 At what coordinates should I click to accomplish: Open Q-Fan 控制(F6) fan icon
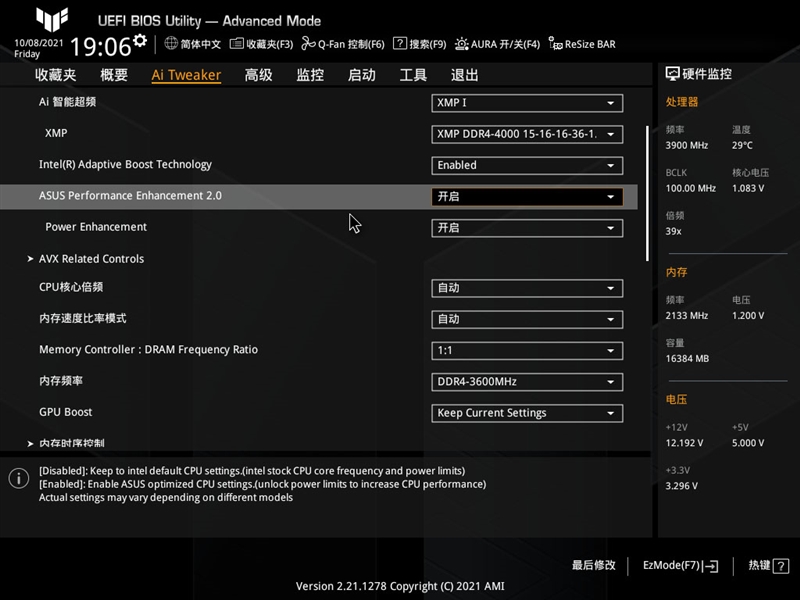point(308,44)
